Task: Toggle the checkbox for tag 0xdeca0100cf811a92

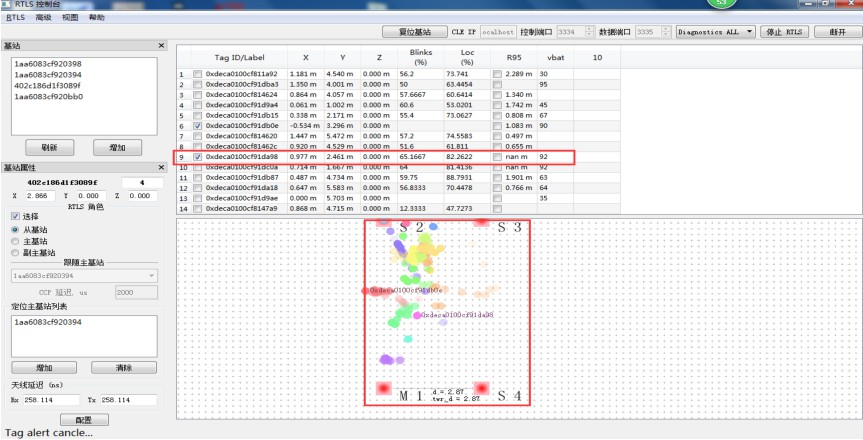Action: (197, 75)
